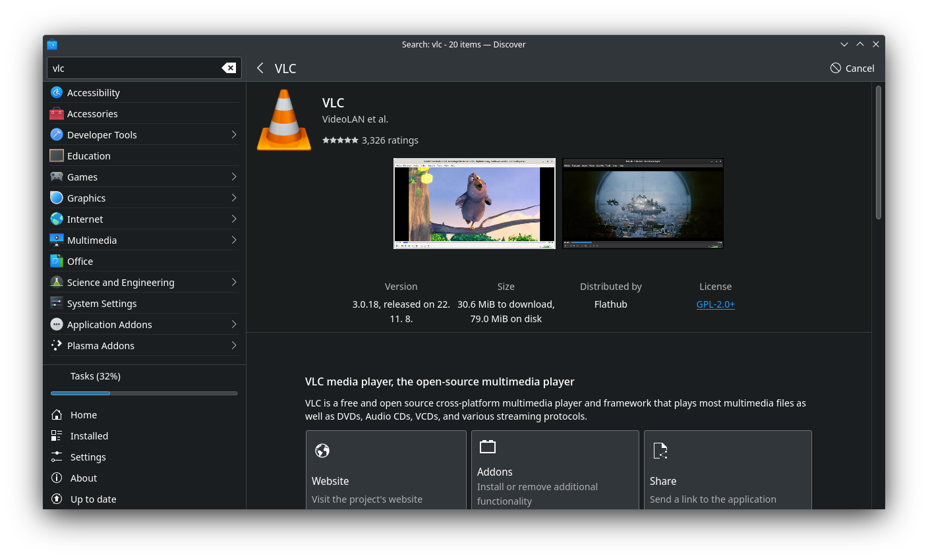928x560 pixels.
Task: Open the GPL-2.0+ license link
Action: tap(715, 304)
